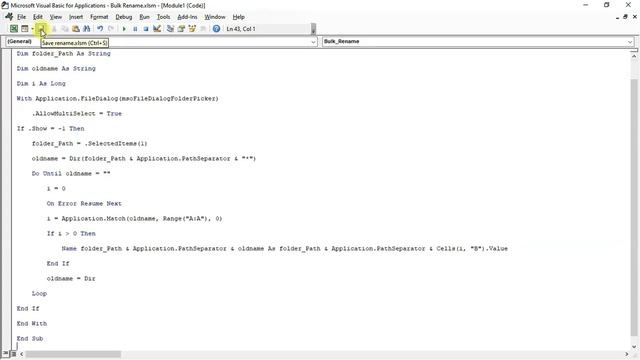Viewport: 640px width, 360px height.
Task: Click the Insert UserForm toolbar icon
Action: click(x=24, y=29)
